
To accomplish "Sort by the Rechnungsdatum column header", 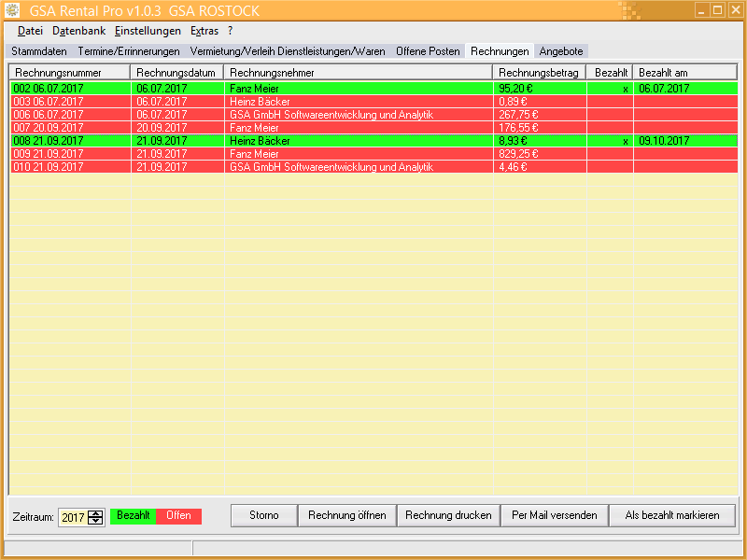I will (176, 73).
